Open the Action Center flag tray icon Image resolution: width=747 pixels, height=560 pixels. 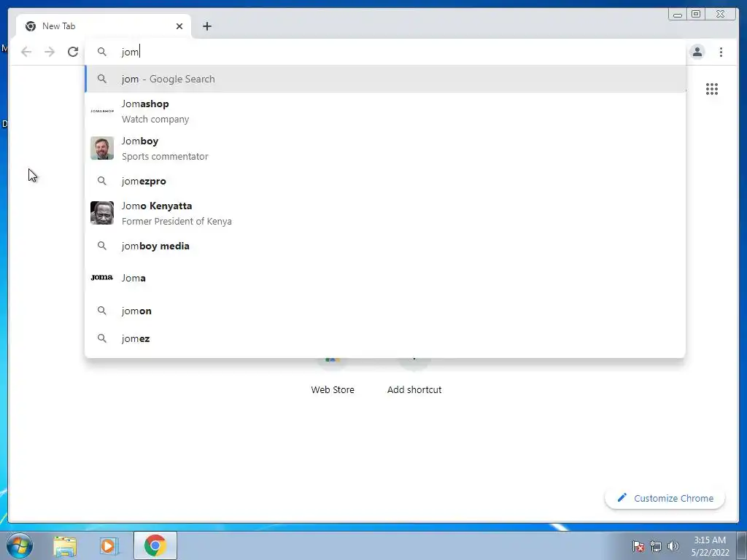pyautogui.click(x=638, y=546)
